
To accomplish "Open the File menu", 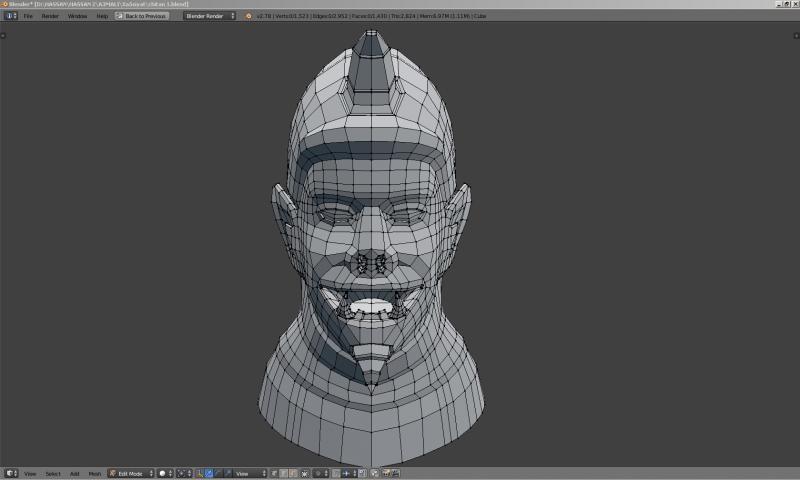I will coord(28,16).
